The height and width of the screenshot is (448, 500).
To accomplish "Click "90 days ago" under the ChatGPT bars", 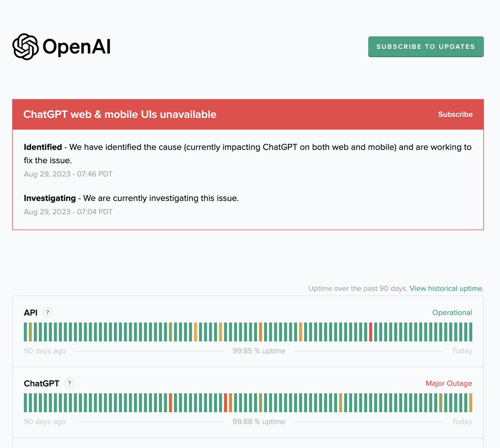I will (45, 422).
